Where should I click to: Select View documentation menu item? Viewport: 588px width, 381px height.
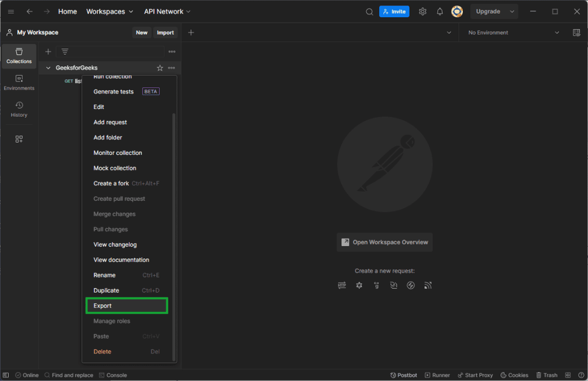click(x=127, y=260)
